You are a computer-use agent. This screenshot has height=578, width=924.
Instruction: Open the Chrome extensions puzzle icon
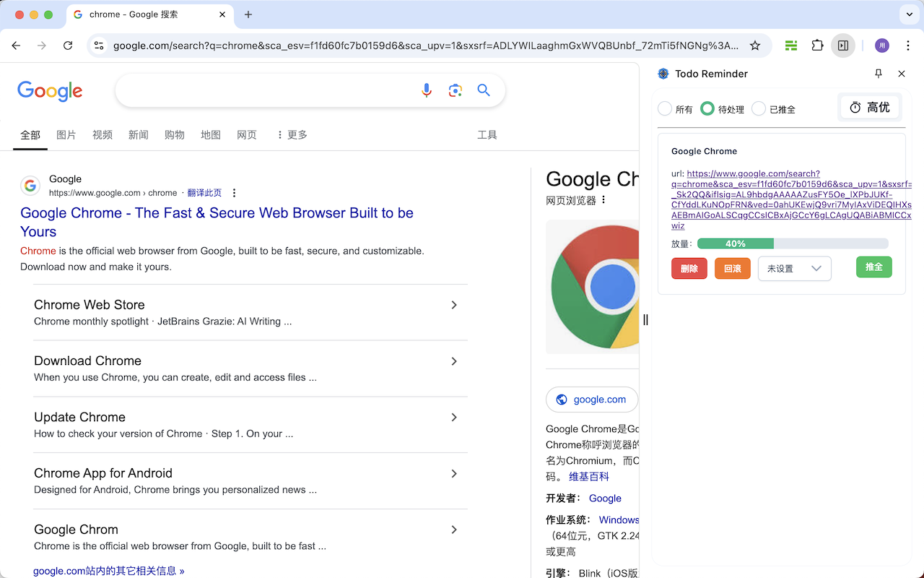pos(817,45)
